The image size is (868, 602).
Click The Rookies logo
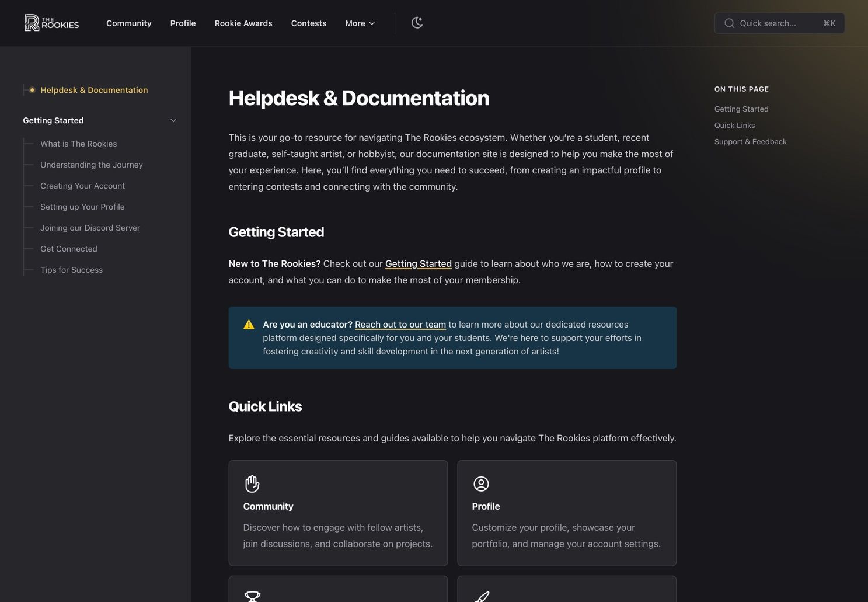51,23
